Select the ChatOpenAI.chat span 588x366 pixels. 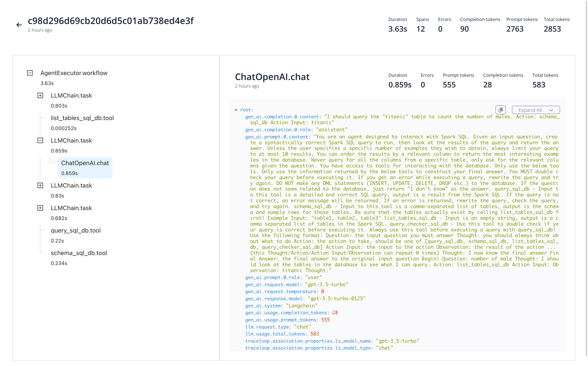85,168
